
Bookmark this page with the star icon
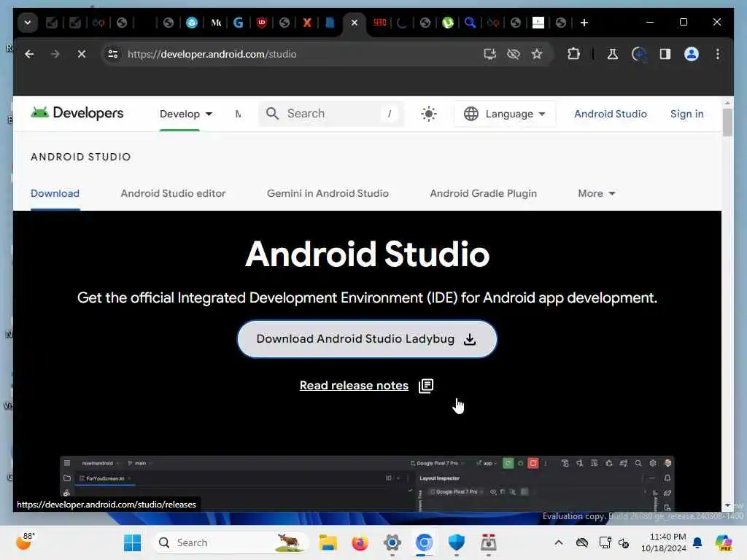pos(537,54)
